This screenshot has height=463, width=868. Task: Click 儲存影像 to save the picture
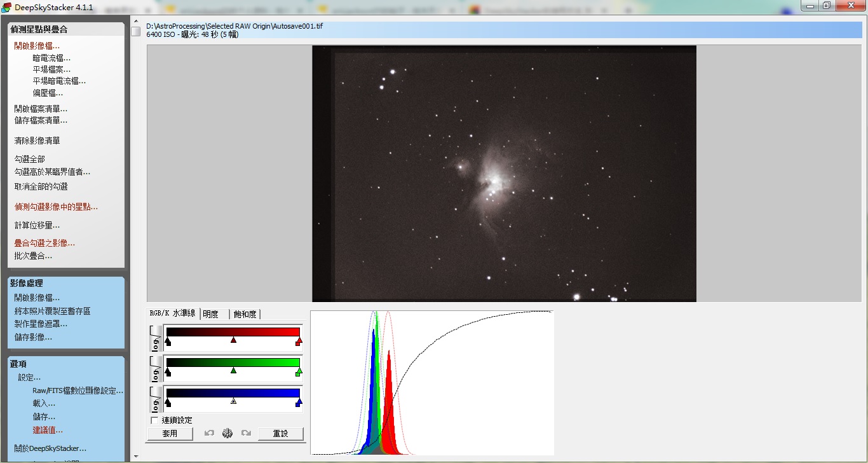(33, 337)
